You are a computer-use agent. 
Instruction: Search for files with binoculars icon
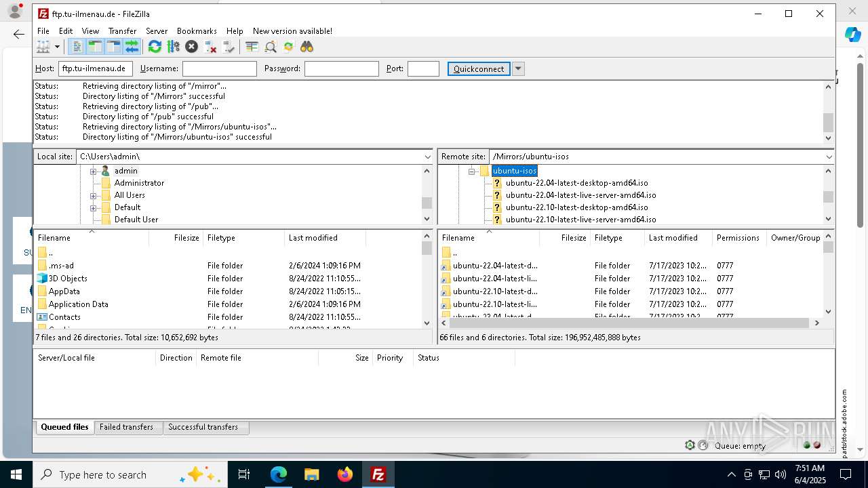pos(307,47)
